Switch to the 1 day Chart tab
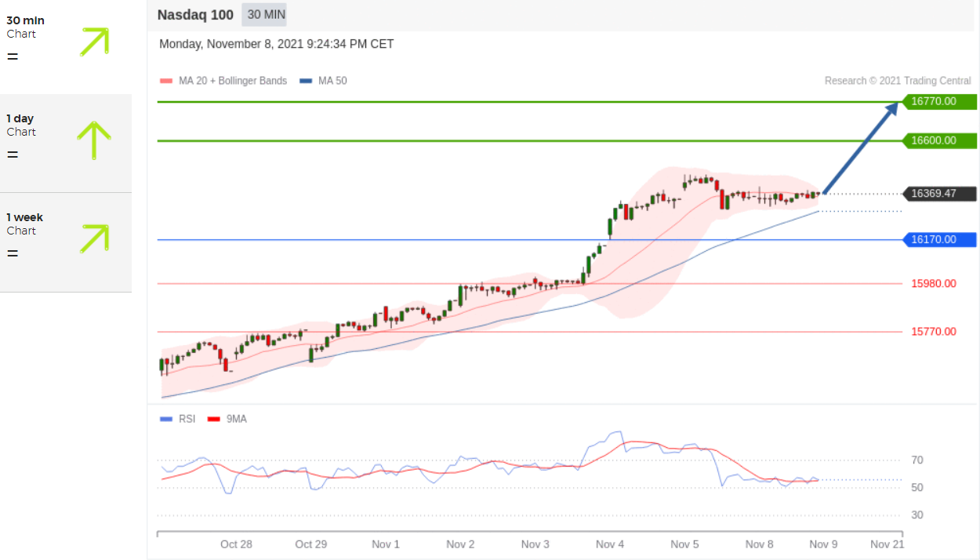 [66, 144]
